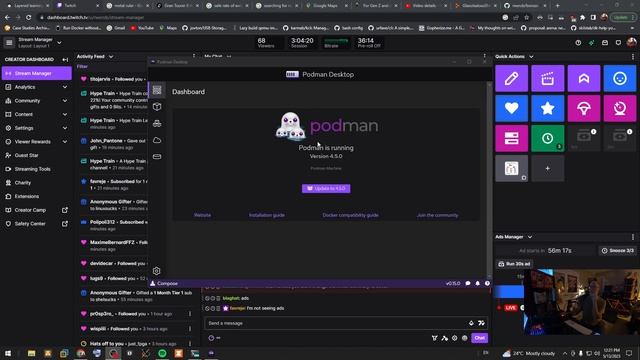Viewport: 640px width, 360px height.
Task: Click the pencil Edit Stream Info quick action
Action: point(511,78)
